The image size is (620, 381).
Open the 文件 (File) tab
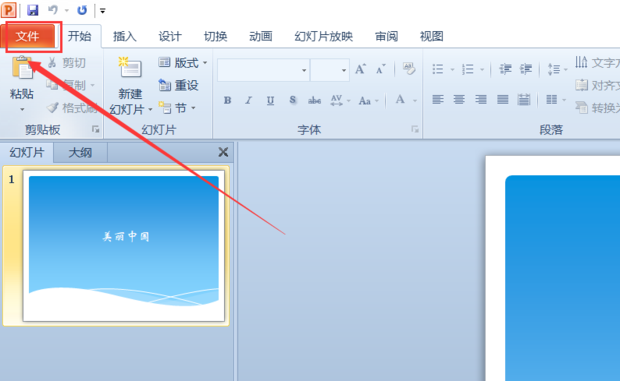click(28, 36)
